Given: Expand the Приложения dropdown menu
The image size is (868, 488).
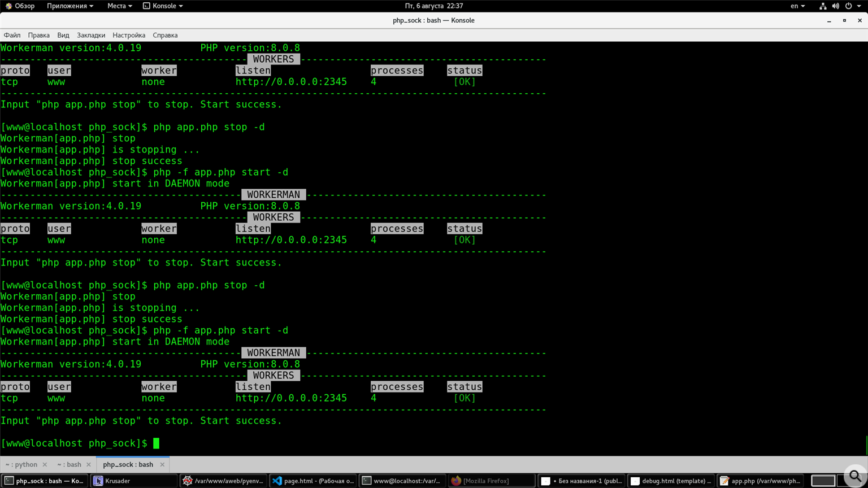Looking at the screenshot, I should (70, 6).
